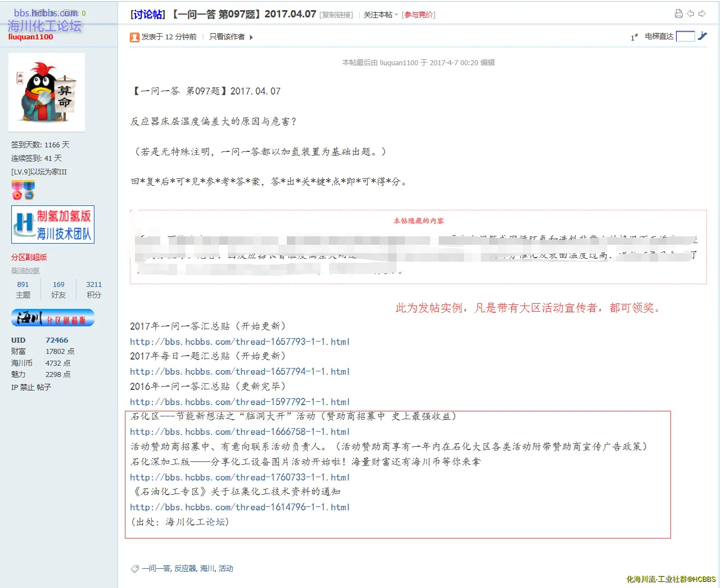Click the tag icon before 一问一答
721x588 pixels.
click(x=134, y=569)
